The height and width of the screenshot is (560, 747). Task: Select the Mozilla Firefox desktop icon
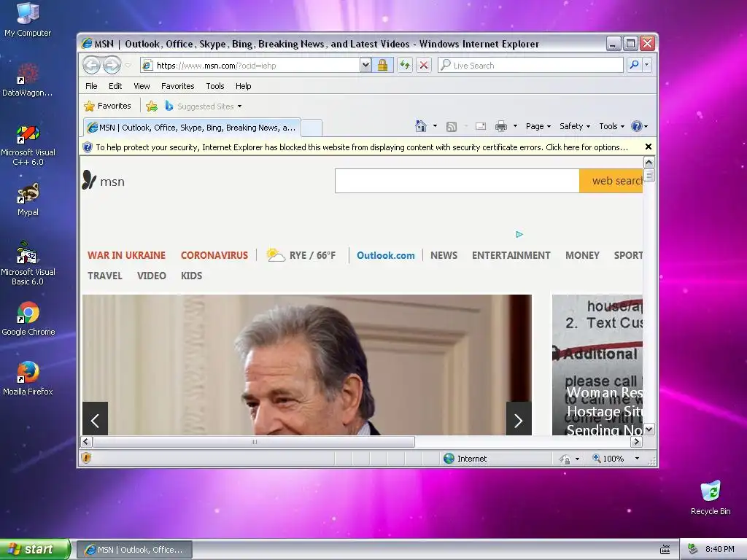[x=28, y=378]
